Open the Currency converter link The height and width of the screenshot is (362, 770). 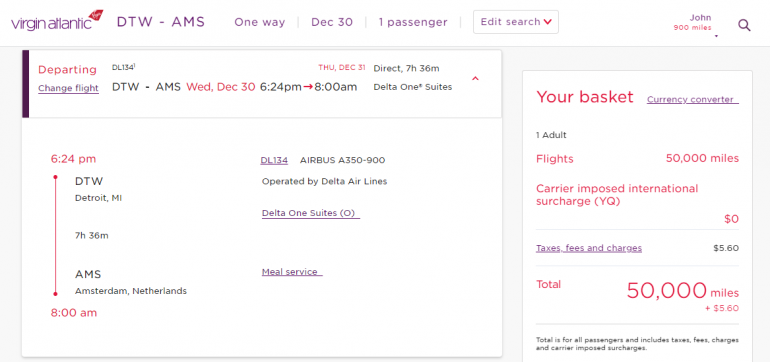[x=692, y=100]
